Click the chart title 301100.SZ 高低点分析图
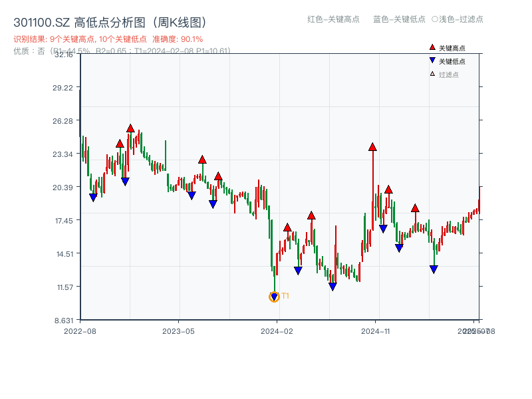 (x=110, y=23)
